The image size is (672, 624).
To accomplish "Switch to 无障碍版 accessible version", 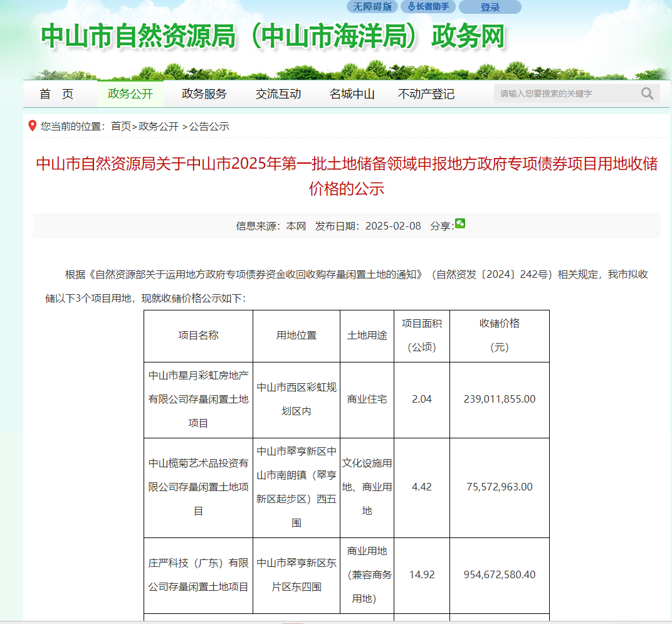I will pos(372,6).
